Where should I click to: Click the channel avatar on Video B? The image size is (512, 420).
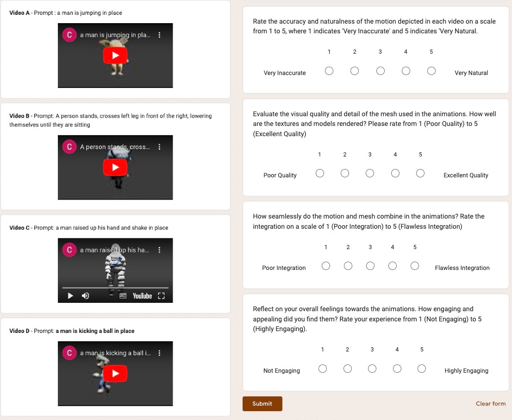click(x=69, y=147)
